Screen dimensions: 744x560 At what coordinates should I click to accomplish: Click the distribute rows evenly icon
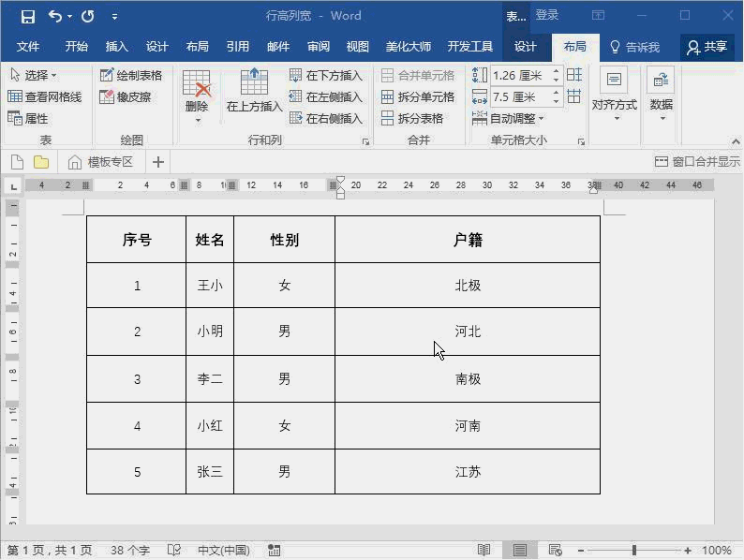coord(574,75)
